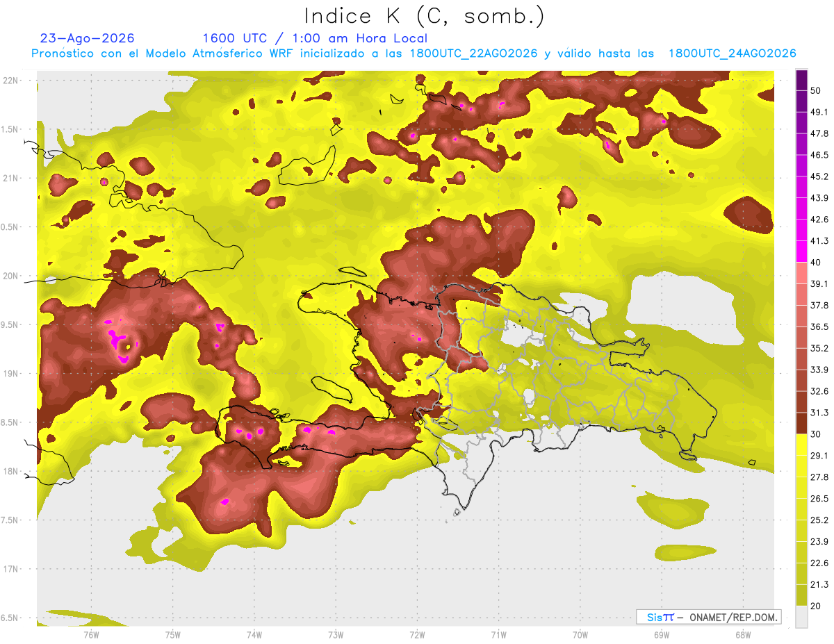Click the legend value 32.6
This screenshot has height=644, width=834.
point(819,391)
